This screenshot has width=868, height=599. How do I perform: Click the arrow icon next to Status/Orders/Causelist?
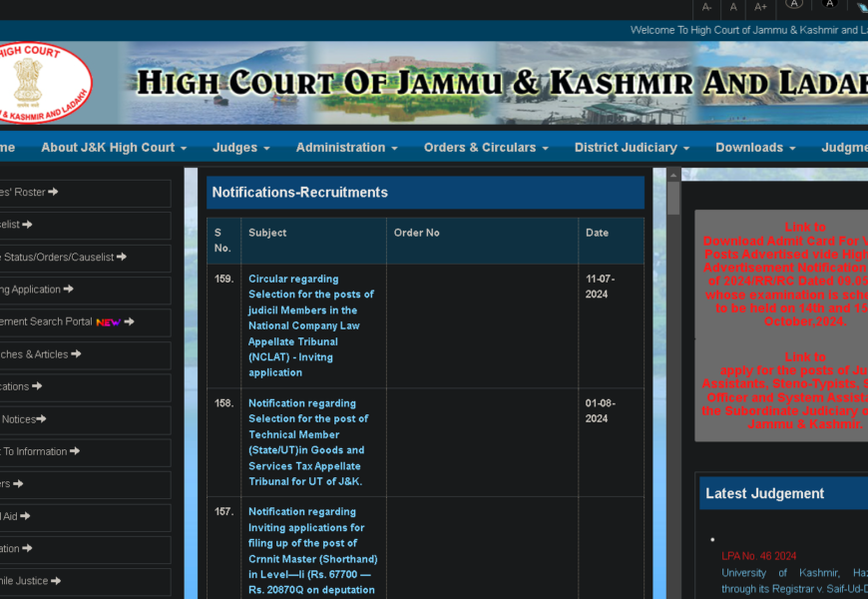pos(122,257)
